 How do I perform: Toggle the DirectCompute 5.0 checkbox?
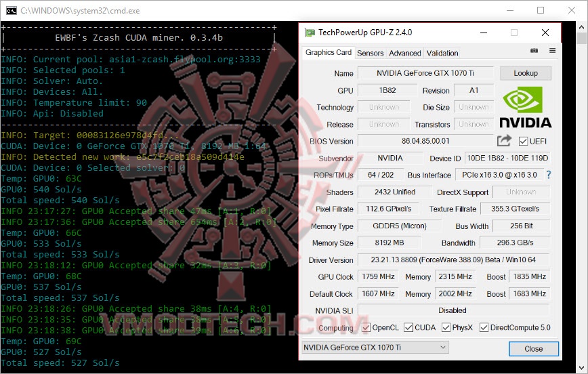pyautogui.click(x=484, y=327)
